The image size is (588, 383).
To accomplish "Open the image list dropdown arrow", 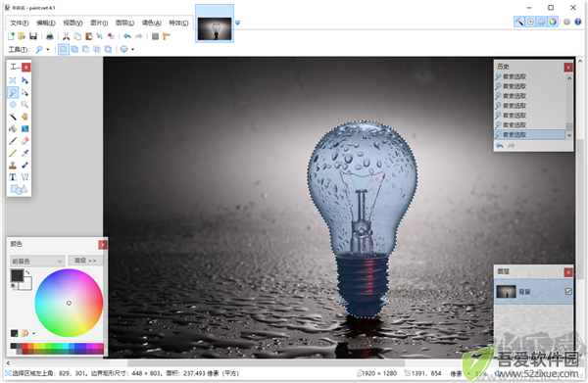I will point(237,23).
